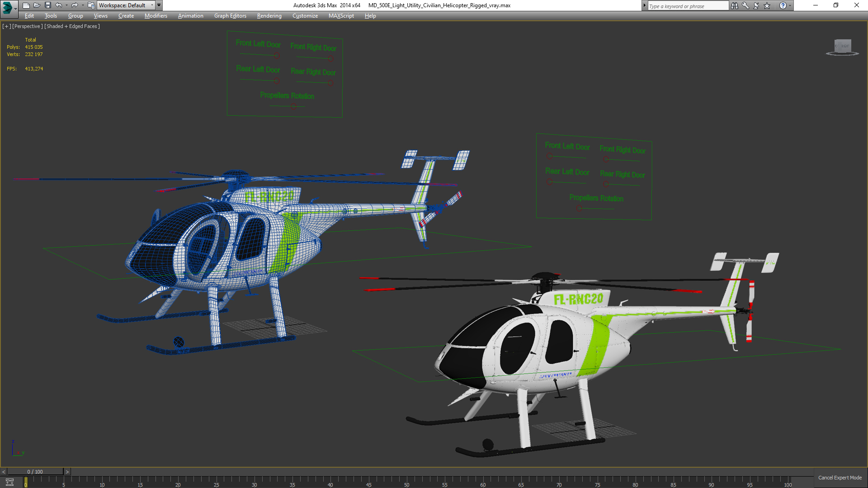Click the next frame arrow on time slider
868x488 pixels.
(67, 472)
